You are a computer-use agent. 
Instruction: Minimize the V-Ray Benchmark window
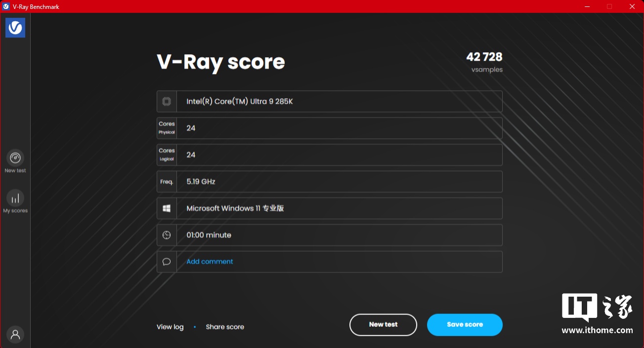[587, 6]
